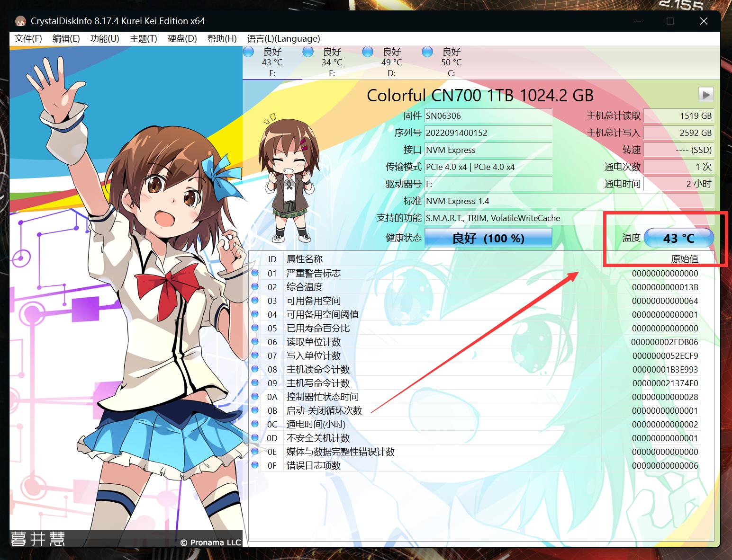Click the health indicator dot above drive C:
This screenshot has width=732, height=560.
[x=427, y=51]
